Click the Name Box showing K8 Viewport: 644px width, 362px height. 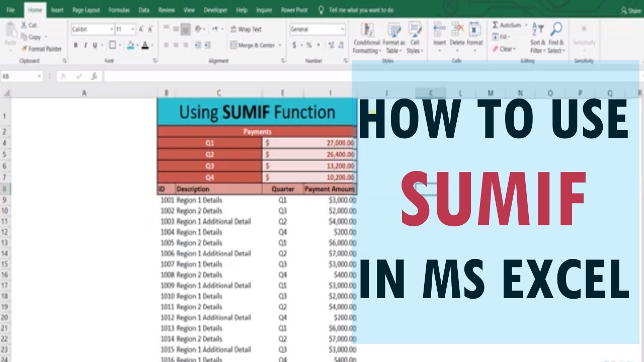coord(22,76)
